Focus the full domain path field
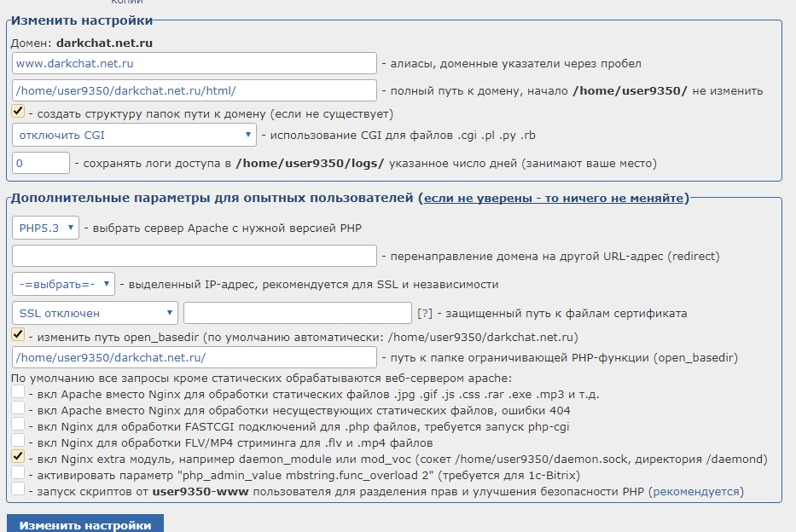This screenshot has width=796, height=532. pos(195,90)
